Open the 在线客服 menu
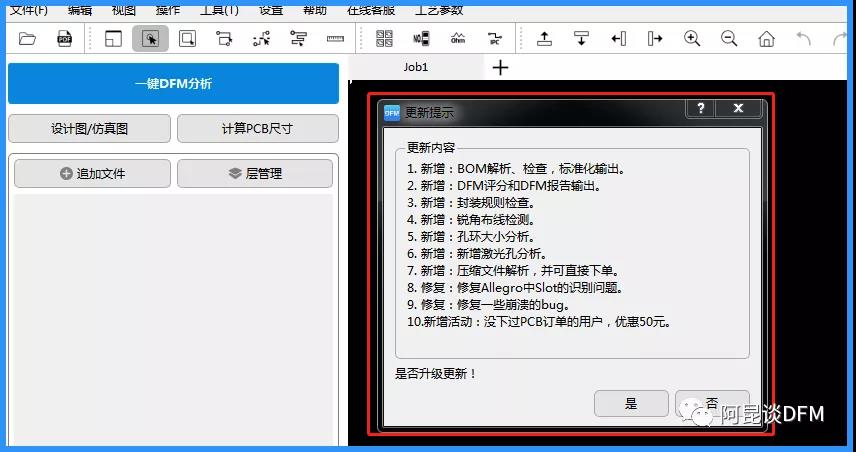The height and width of the screenshot is (452, 856). [x=371, y=10]
